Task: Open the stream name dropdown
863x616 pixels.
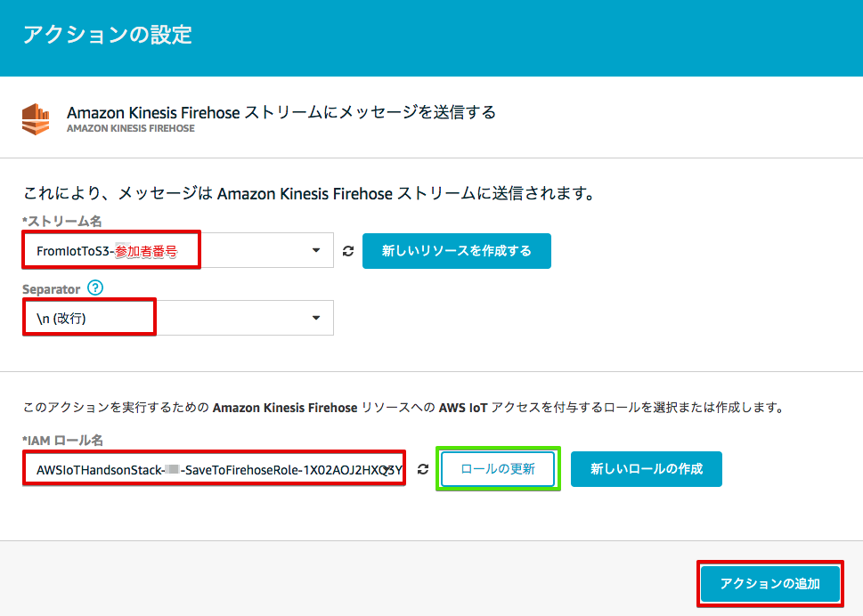Action: (x=178, y=250)
